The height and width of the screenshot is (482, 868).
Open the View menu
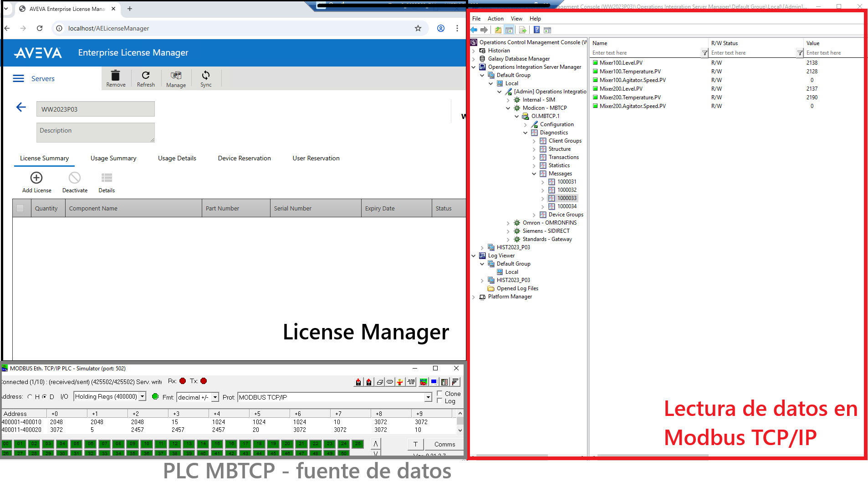click(516, 19)
